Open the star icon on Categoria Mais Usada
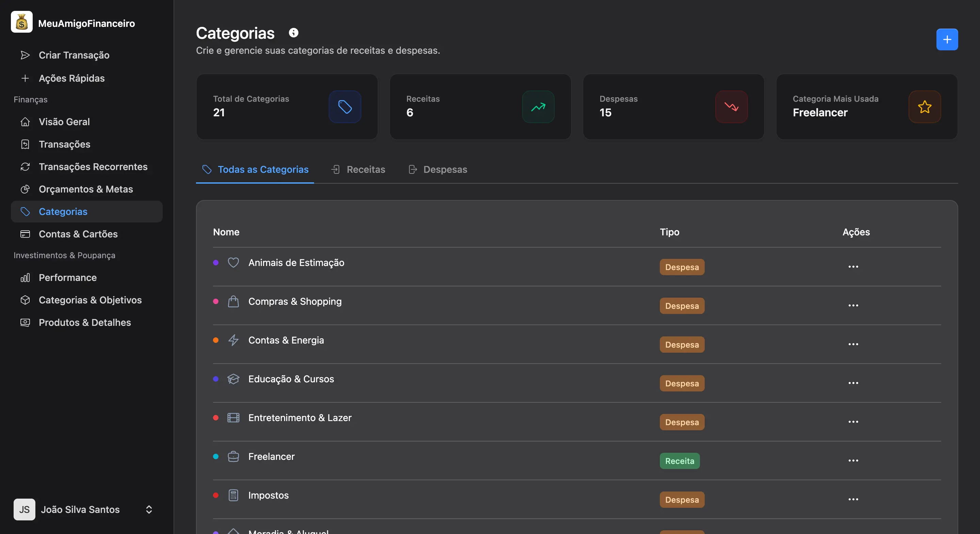The width and height of the screenshot is (980, 534). click(x=925, y=107)
